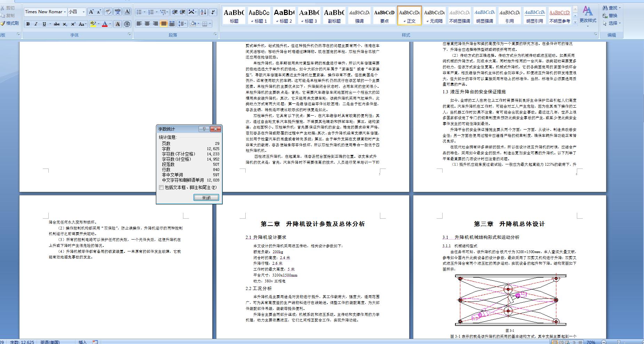644x344 pixels.
Task: Apply underline to selected text
Action: coord(44,24)
